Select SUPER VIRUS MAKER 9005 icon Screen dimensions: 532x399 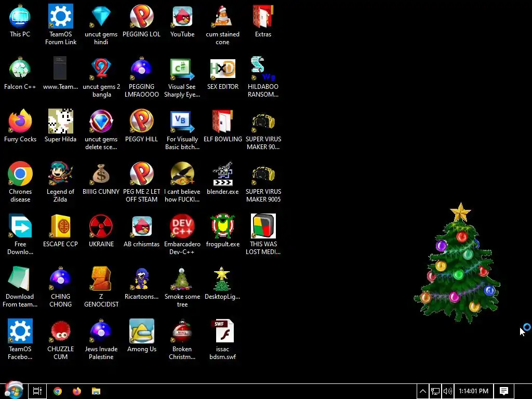tap(263, 174)
